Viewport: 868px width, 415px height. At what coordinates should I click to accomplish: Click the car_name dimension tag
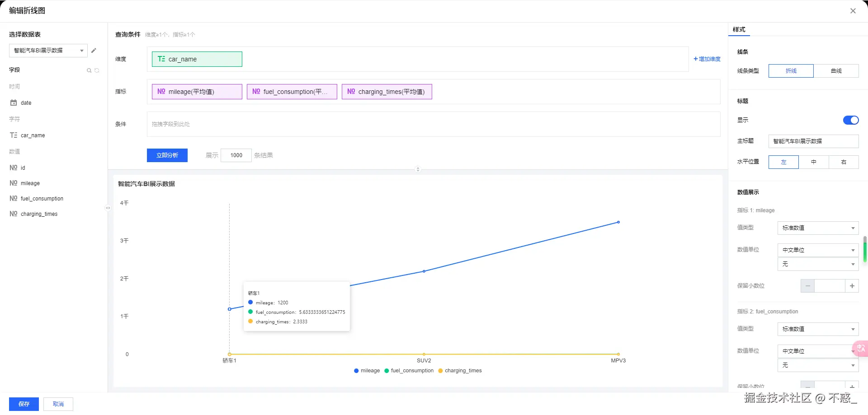click(x=197, y=59)
